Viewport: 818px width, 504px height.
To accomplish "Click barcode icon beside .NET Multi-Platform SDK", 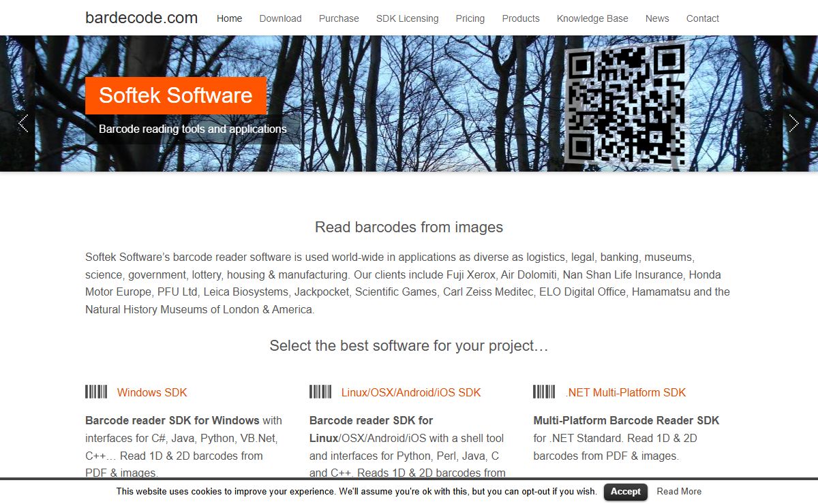I will click(x=544, y=392).
